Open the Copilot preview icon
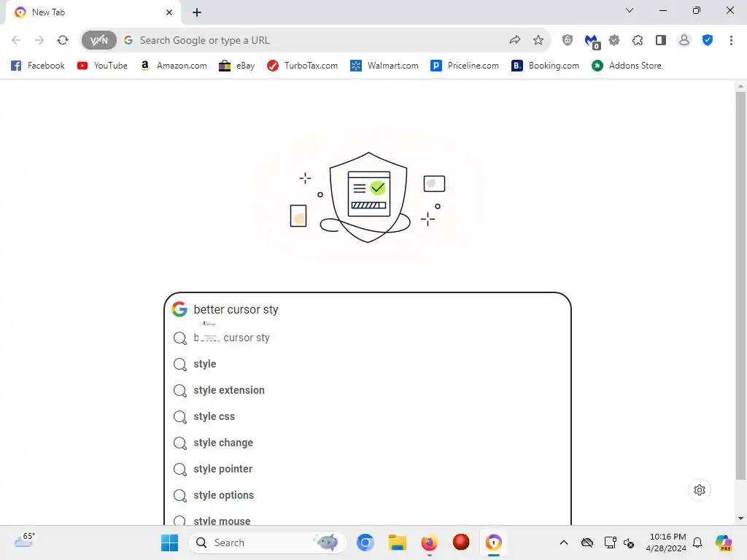 click(x=724, y=542)
